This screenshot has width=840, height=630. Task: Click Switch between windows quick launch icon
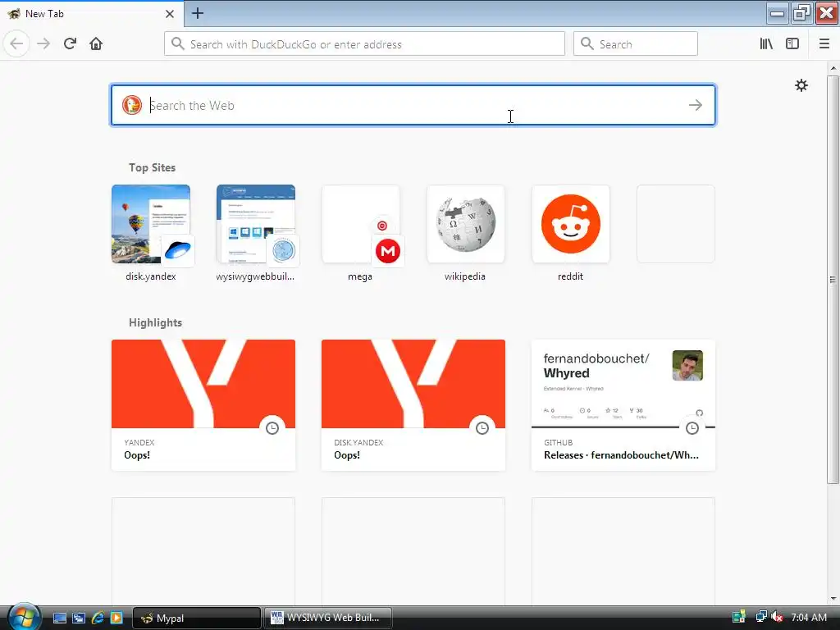pyautogui.click(x=79, y=618)
